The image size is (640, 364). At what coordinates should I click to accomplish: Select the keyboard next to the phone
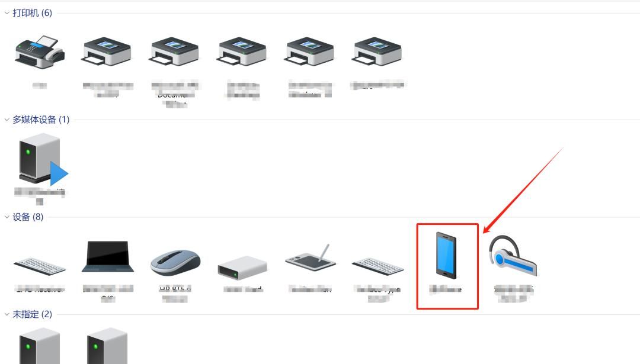(377, 266)
